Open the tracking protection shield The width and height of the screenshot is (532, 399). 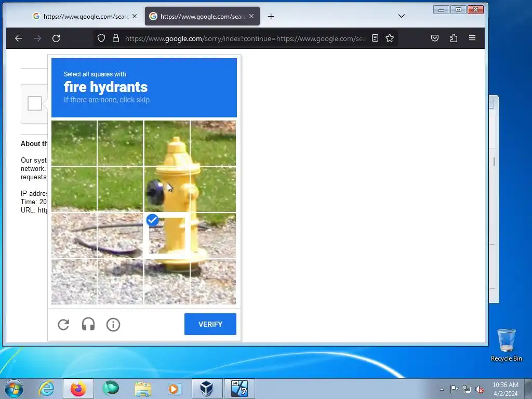click(x=101, y=38)
